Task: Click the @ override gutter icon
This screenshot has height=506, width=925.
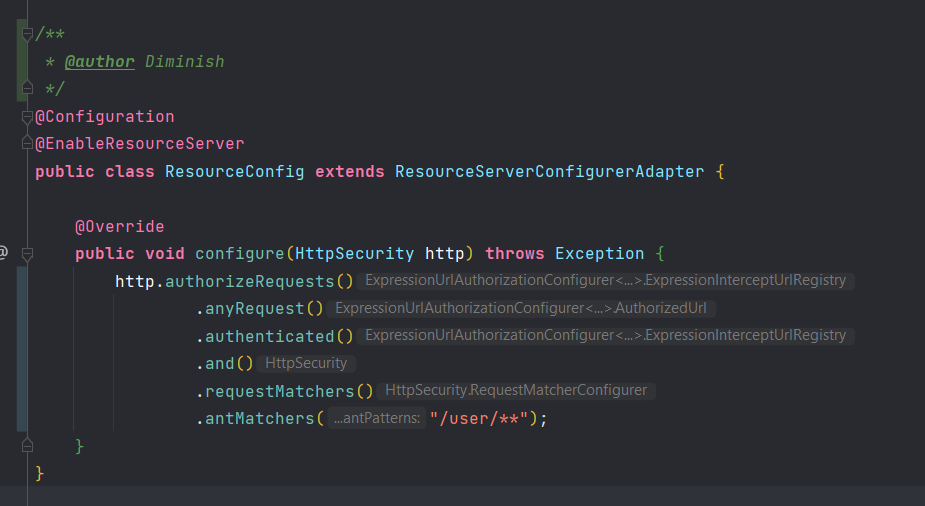Action: [4, 252]
